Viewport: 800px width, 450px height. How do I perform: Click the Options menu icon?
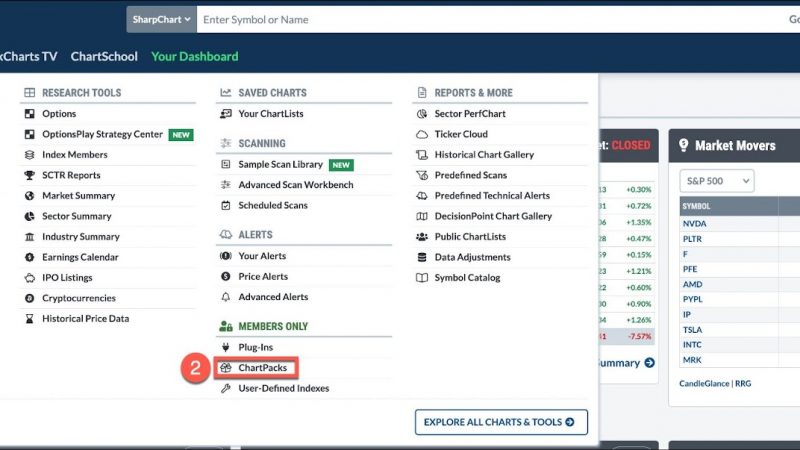30,114
